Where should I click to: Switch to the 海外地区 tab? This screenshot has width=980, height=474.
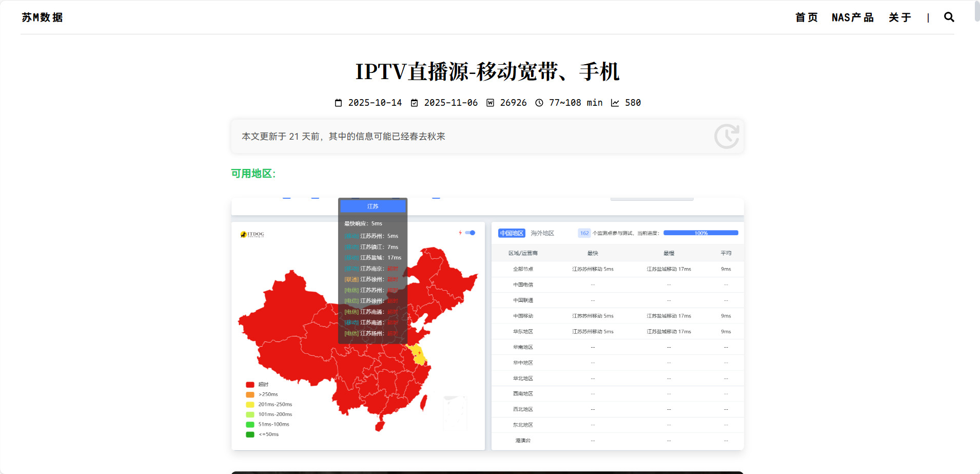pyautogui.click(x=542, y=233)
